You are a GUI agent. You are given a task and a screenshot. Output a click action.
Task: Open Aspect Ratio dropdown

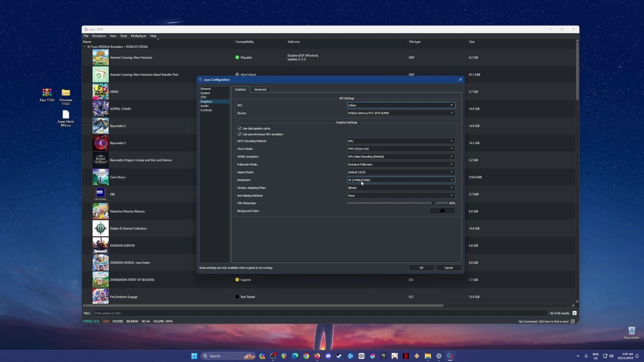coord(401,172)
